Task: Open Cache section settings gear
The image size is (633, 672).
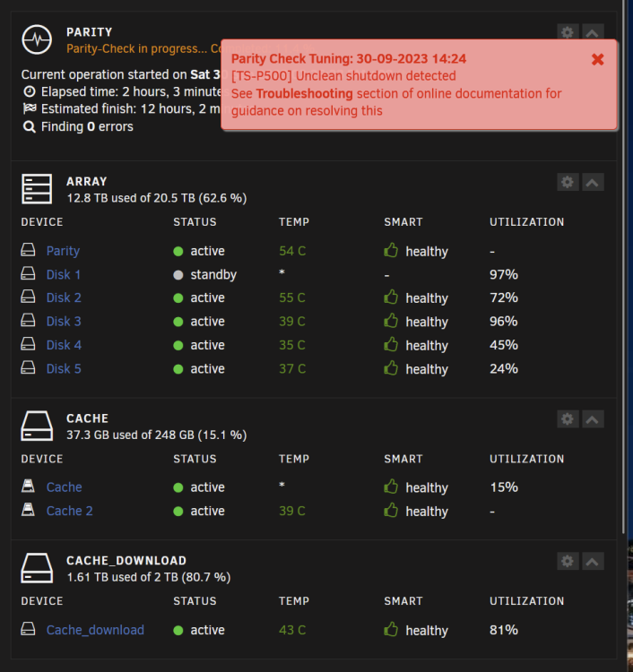Action: (568, 418)
